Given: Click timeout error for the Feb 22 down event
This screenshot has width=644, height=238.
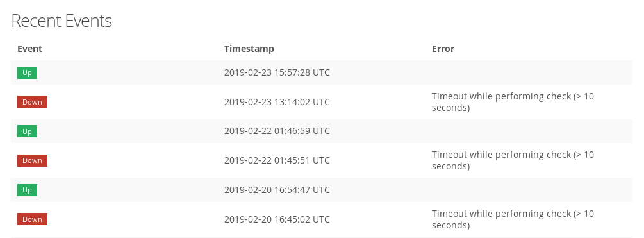Looking at the screenshot, I should click(x=513, y=160).
